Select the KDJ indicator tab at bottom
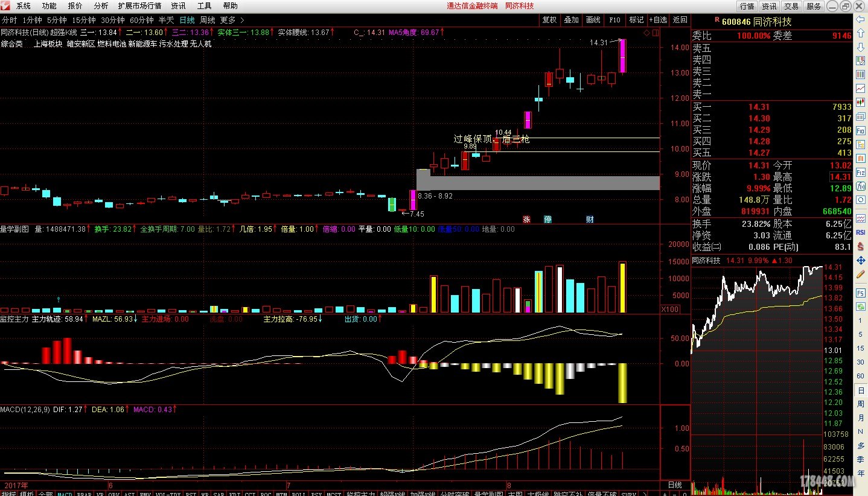This screenshot has height=496, width=868. coord(235,494)
